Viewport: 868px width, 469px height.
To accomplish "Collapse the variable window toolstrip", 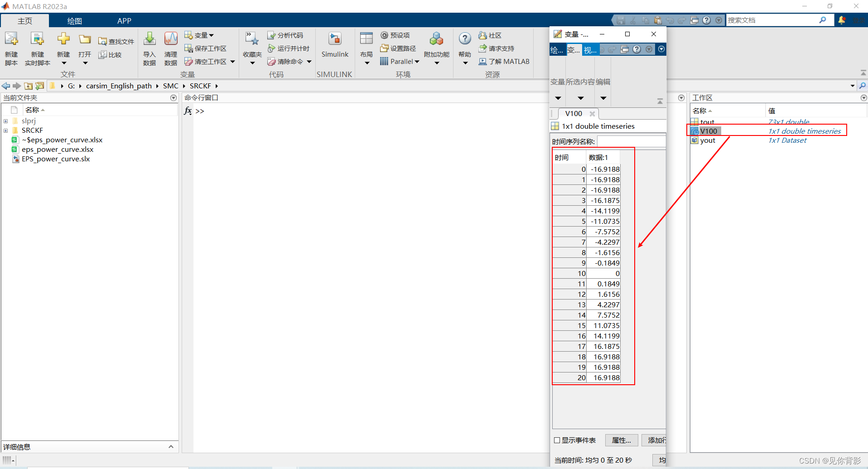I will coord(660,102).
